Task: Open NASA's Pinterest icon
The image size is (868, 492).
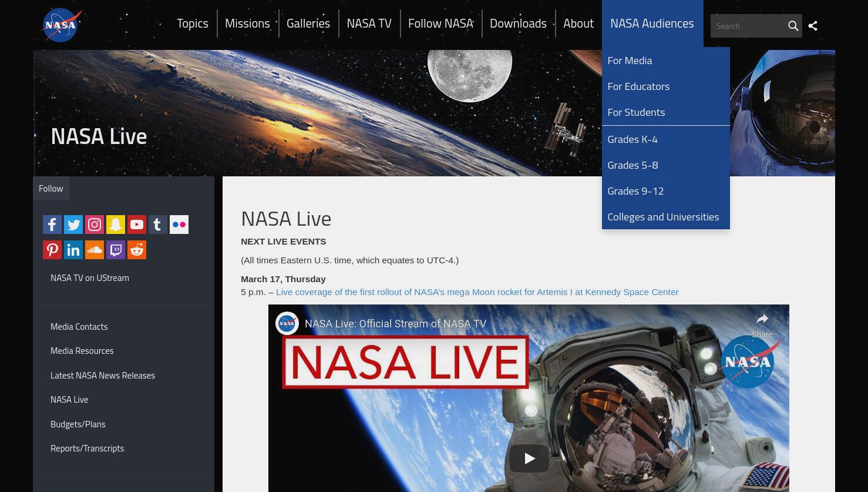Action: pos(52,250)
